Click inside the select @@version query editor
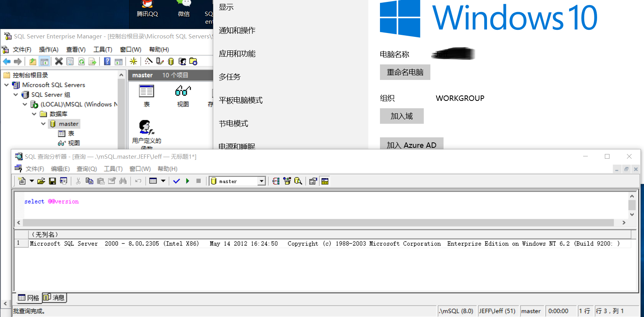 point(322,205)
